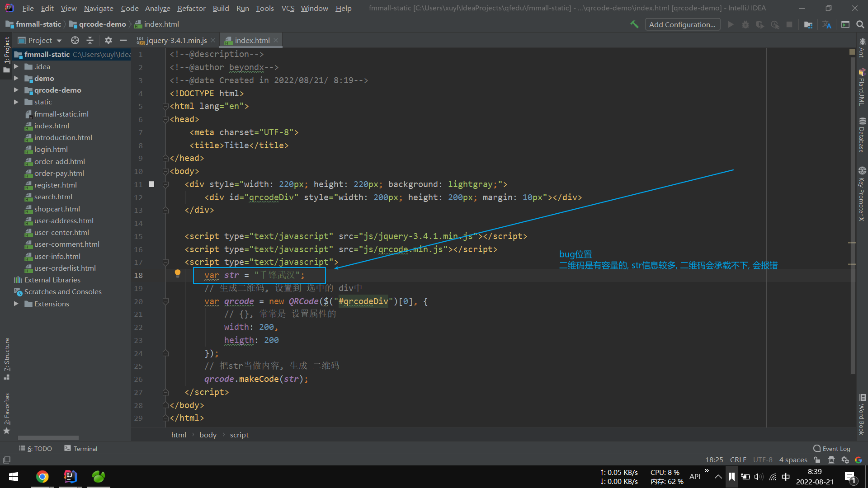Open the Windows Start menu
This screenshot has height=488, width=868.
(x=14, y=477)
